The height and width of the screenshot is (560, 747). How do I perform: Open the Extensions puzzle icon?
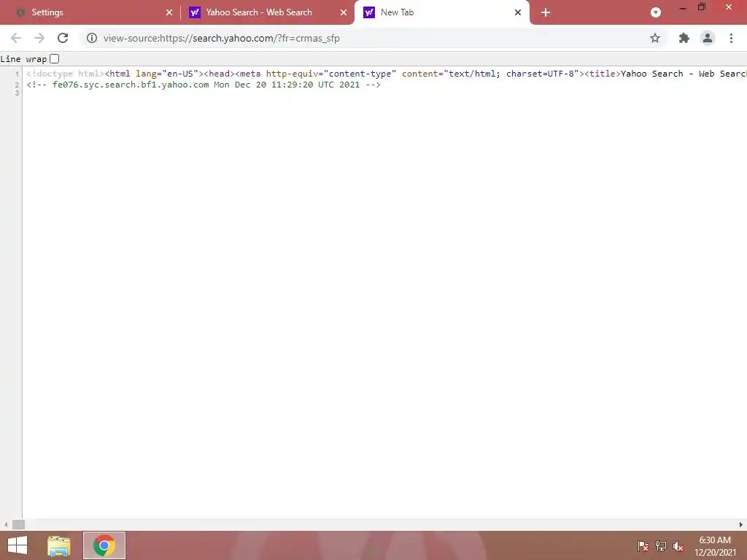point(684,38)
